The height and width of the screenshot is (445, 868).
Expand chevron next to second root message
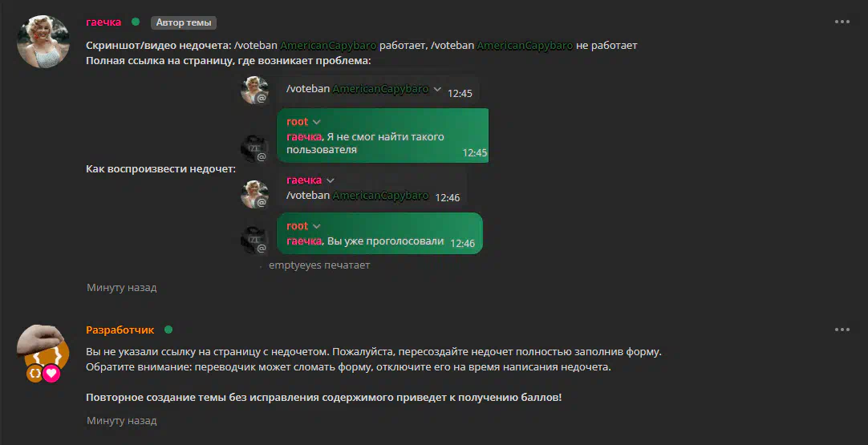click(317, 226)
